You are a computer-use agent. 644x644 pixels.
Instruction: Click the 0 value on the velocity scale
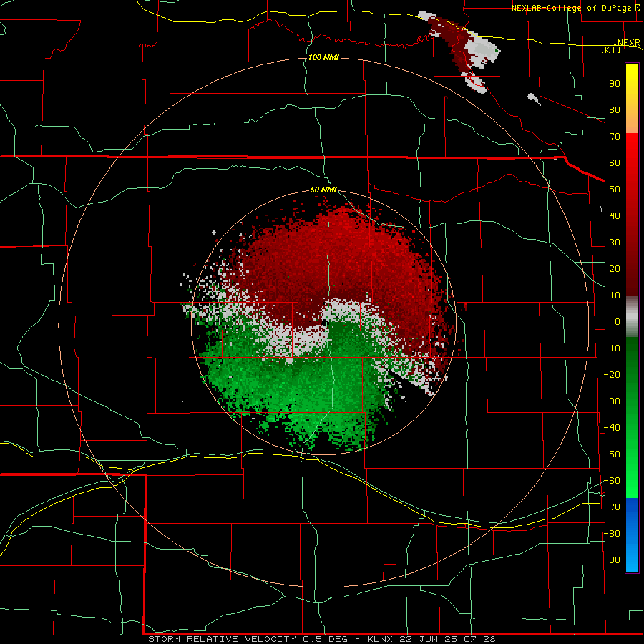coord(618,321)
